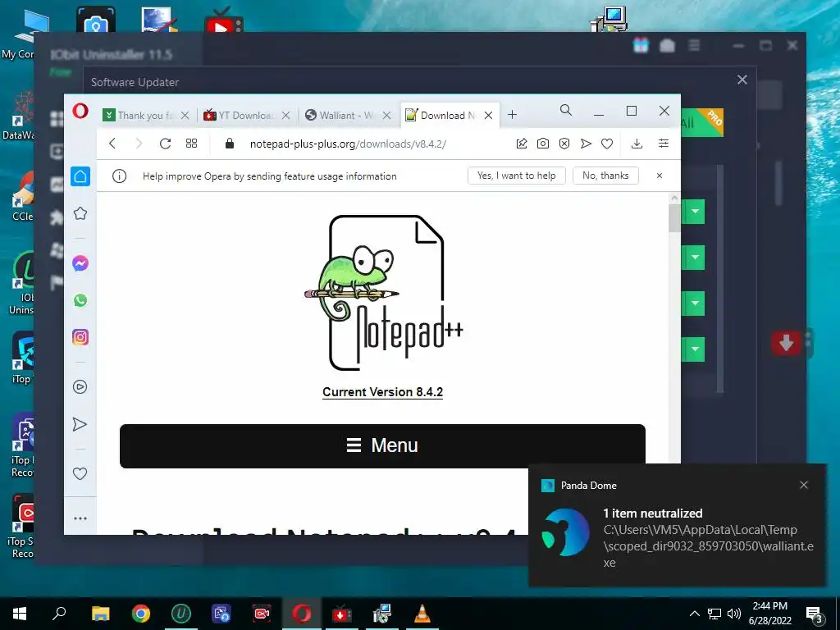Close the Walliant tab
The width and height of the screenshot is (840, 630).
[x=387, y=115]
